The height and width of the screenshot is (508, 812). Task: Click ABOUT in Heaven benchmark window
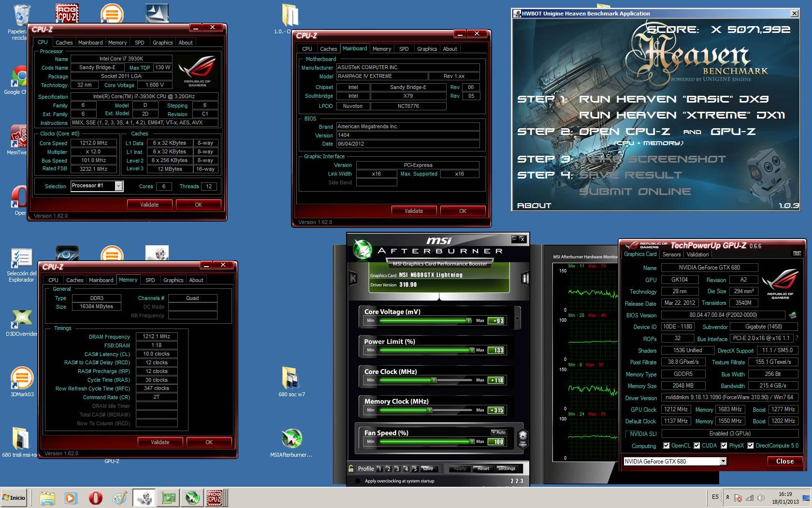[x=534, y=206]
